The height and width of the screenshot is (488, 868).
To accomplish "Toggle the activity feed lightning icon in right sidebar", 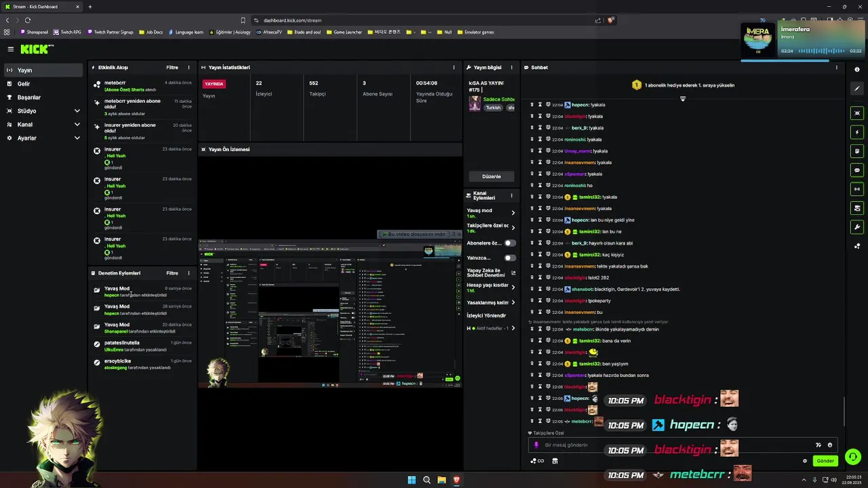I will [x=857, y=132].
